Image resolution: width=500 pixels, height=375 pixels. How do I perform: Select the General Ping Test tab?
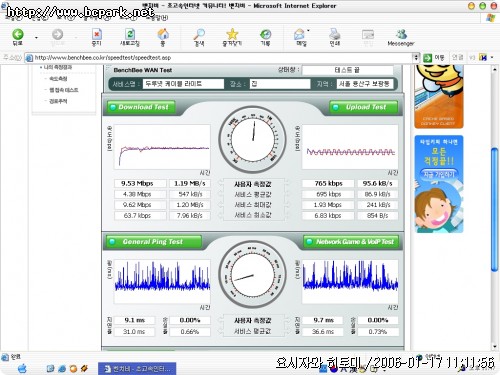tap(154, 242)
